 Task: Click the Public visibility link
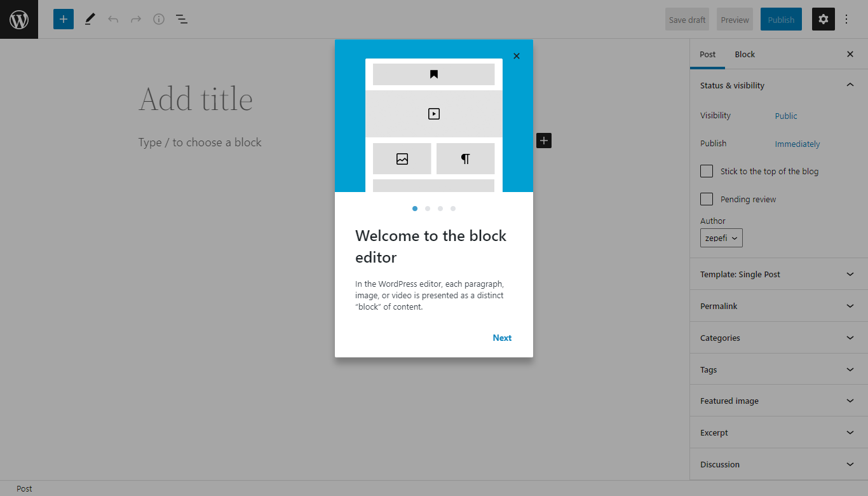pos(786,116)
